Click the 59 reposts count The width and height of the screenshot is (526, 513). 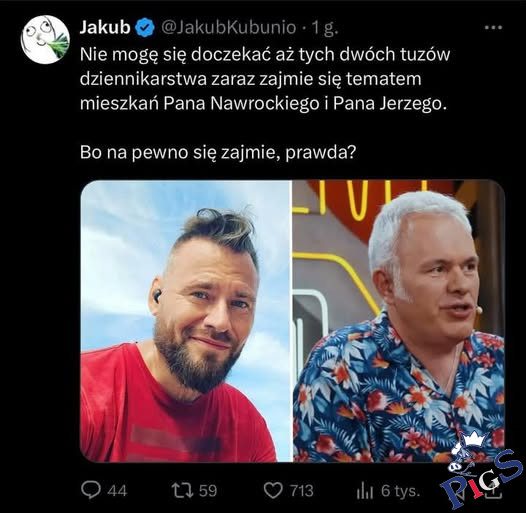coord(208,491)
